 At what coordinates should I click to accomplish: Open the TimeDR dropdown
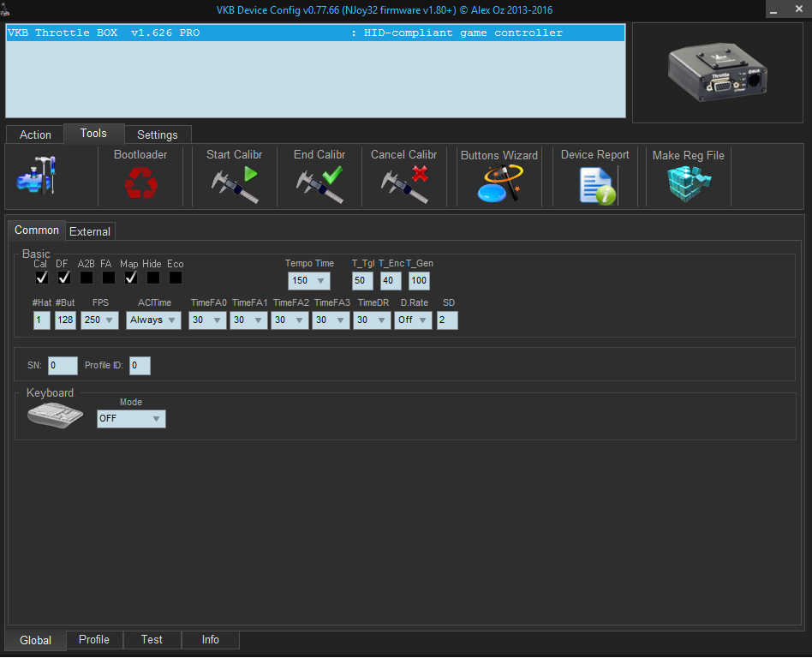coord(372,320)
